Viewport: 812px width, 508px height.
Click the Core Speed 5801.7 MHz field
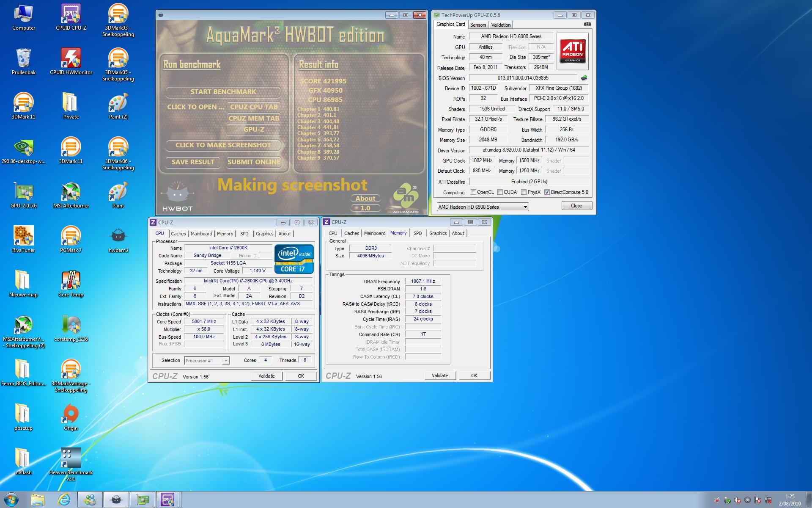click(204, 322)
